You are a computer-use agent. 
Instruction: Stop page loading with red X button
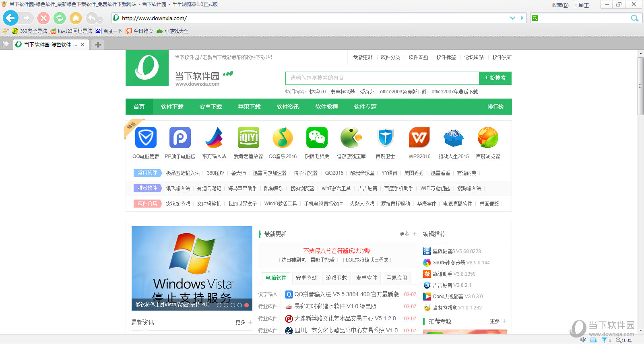point(43,18)
